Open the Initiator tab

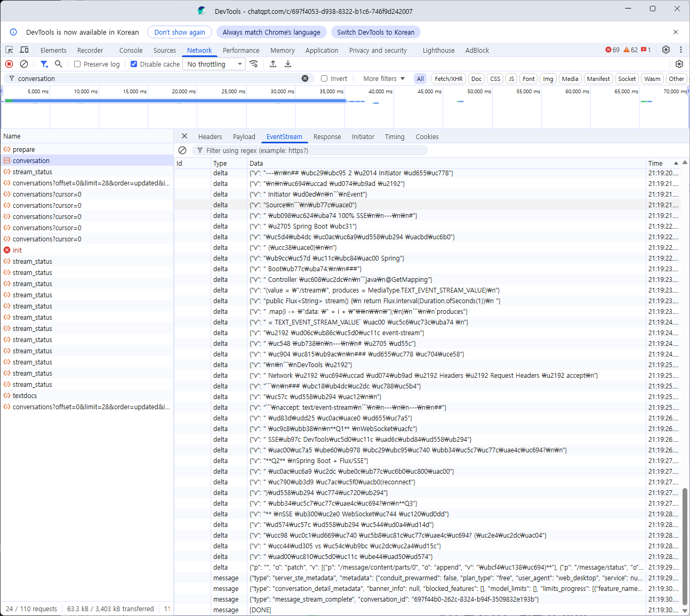(x=363, y=136)
